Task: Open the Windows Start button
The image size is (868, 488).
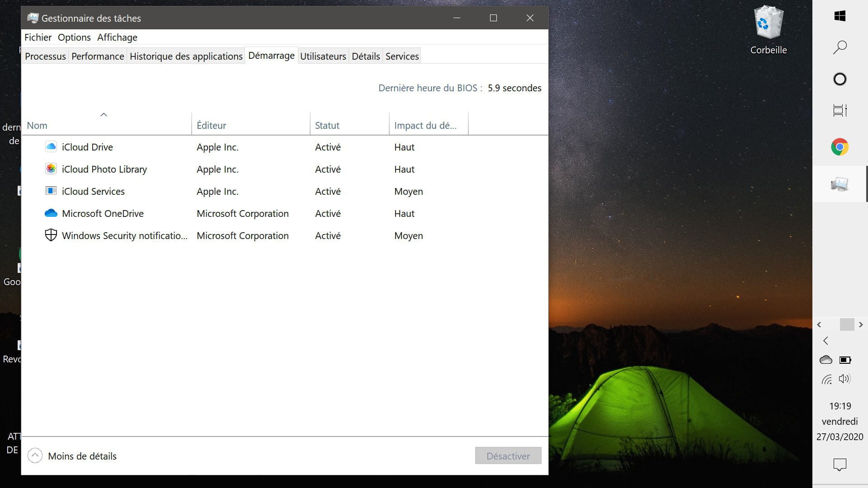Action: click(840, 16)
